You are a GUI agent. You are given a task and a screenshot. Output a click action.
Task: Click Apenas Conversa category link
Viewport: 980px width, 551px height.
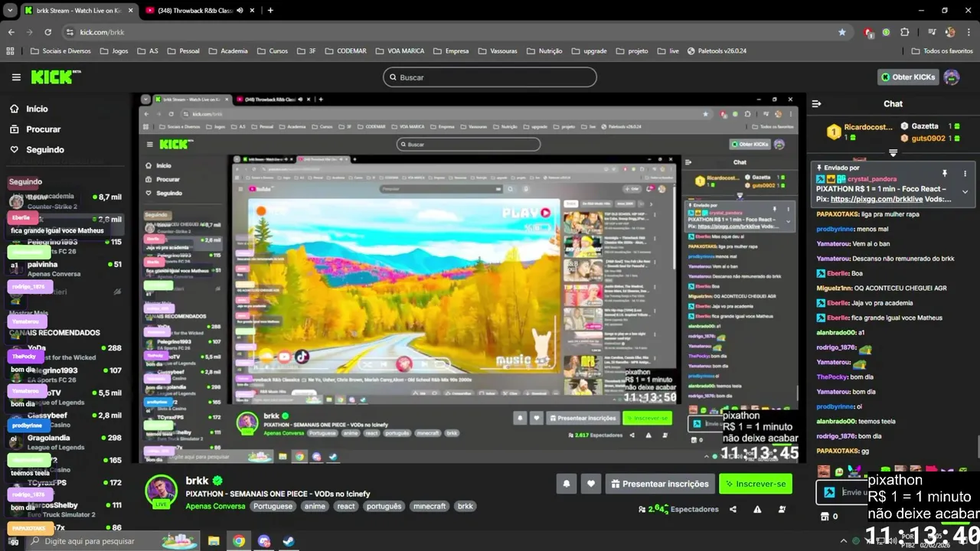click(x=215, y=506)
